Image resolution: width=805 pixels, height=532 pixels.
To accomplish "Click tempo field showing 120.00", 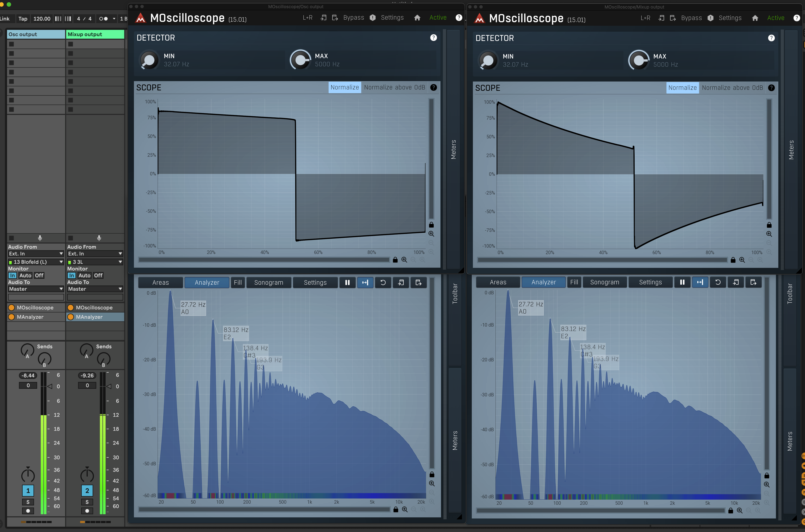I will 42,19.
